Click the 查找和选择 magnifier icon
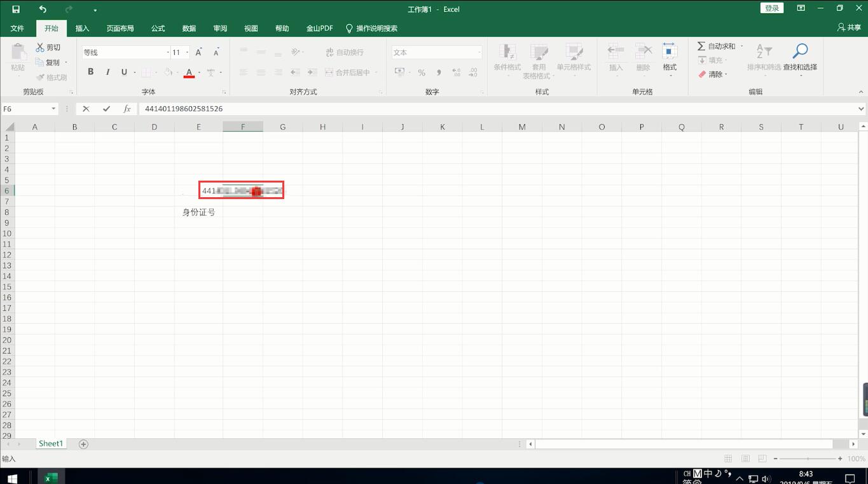Screen dimensions: 868x484 (800, 50)
